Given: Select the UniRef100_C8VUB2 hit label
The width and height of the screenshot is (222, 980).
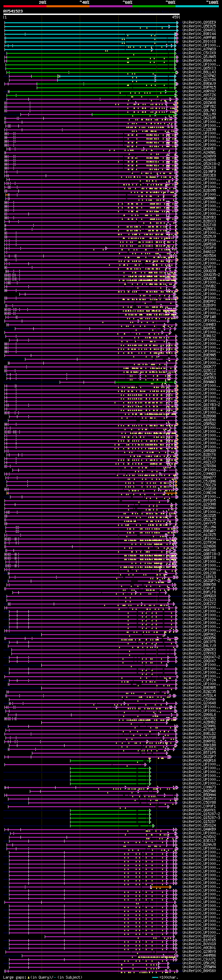Looking at the screenshot, I should [x=199, y=286].
